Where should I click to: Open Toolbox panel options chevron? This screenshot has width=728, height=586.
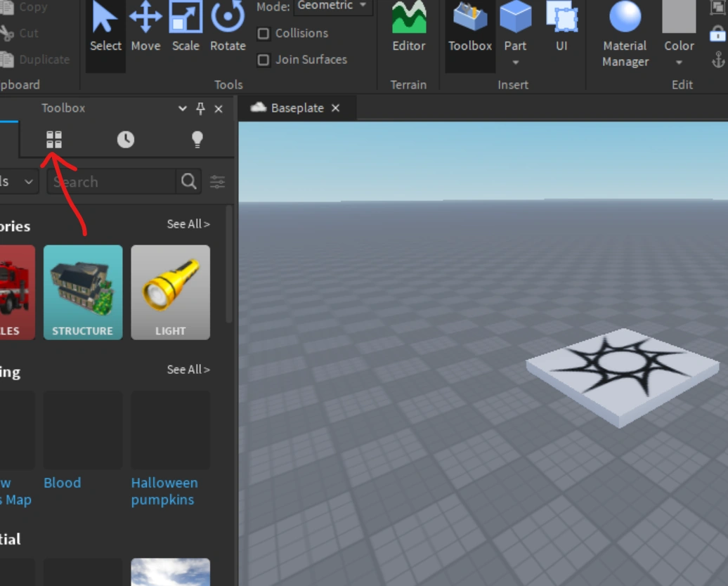click(x=183, y=109)
